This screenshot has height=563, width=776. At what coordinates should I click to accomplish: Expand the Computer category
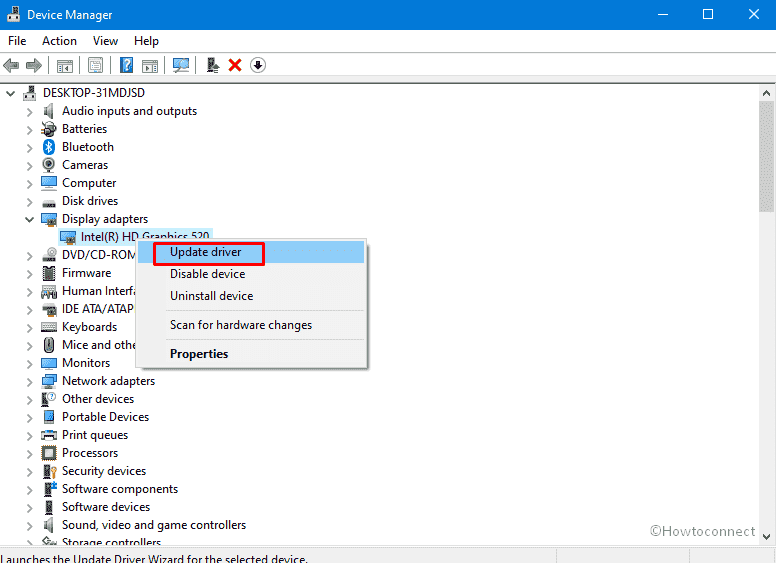pyautogui.click(x=29, y=184)
